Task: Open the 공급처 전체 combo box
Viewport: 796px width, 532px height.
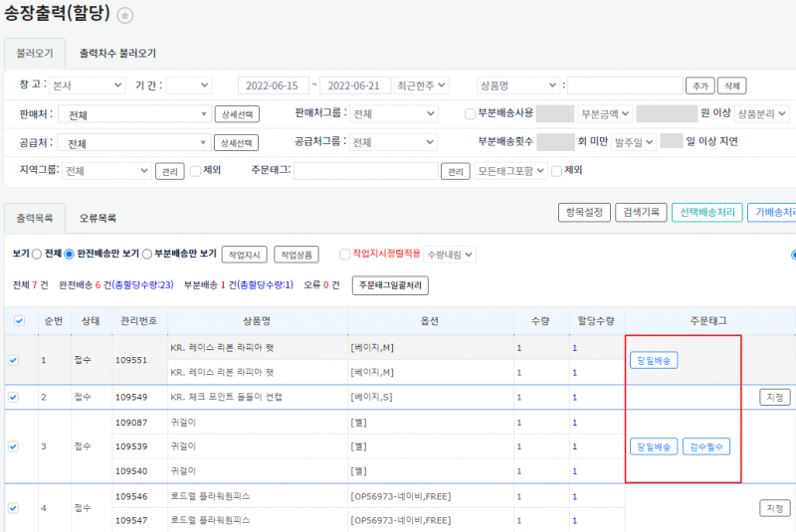Action: (133, 142)
